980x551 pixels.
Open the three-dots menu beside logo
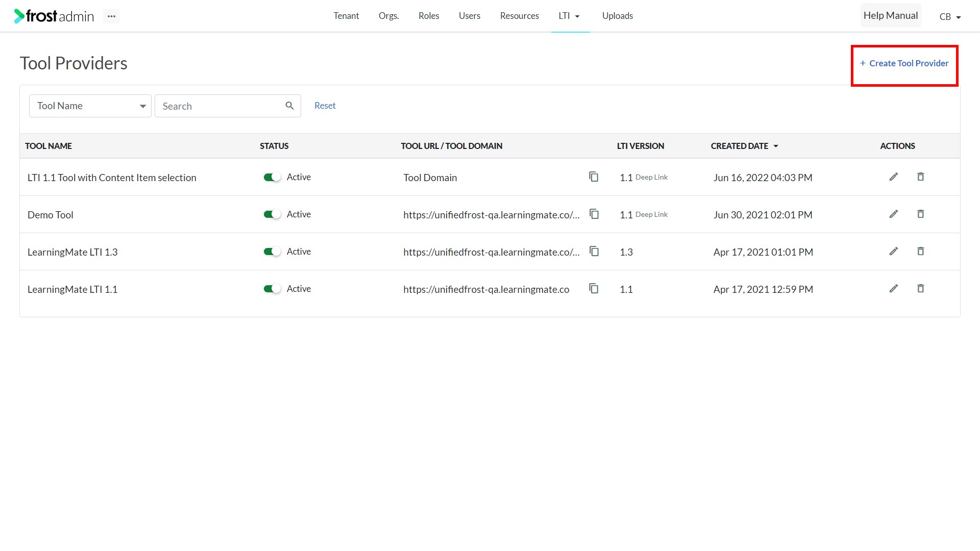pos(111,16)
